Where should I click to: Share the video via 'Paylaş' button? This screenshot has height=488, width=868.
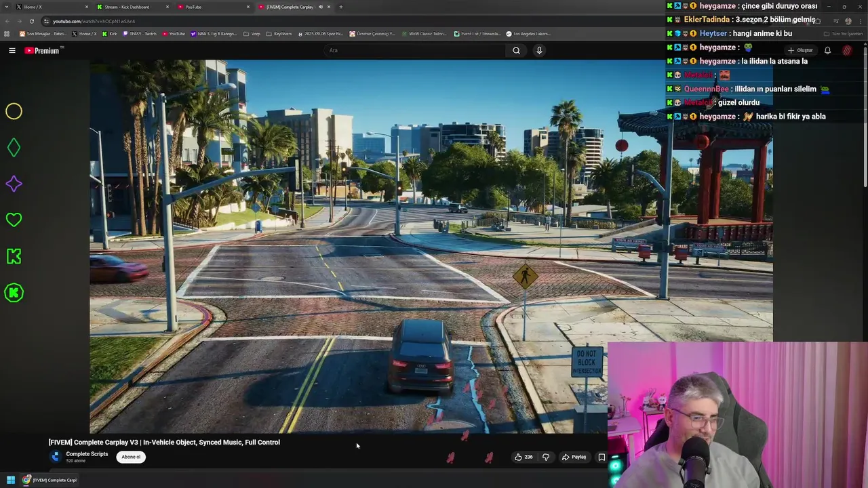pos(574,457)
